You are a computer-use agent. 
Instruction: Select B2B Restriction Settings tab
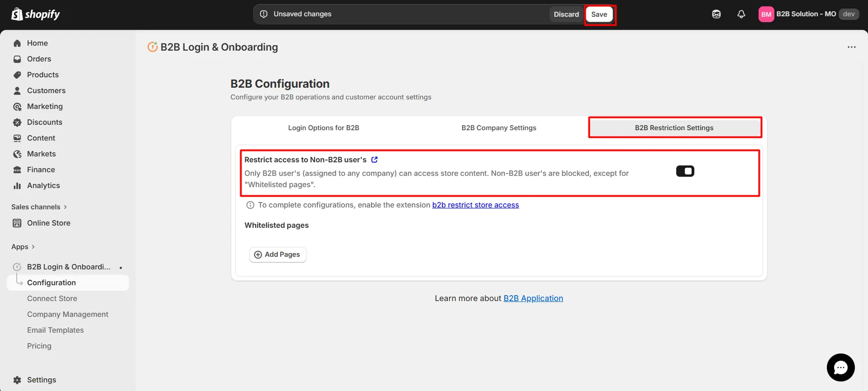[x=674, y=128]
